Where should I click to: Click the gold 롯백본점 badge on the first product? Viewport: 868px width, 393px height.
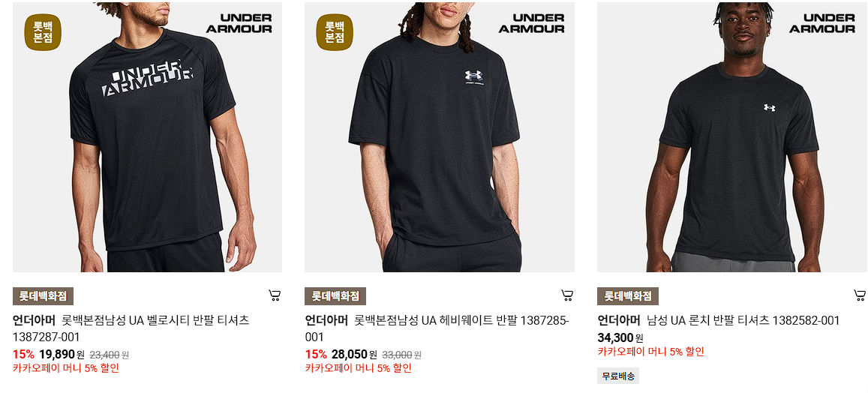tap(43, 32)
